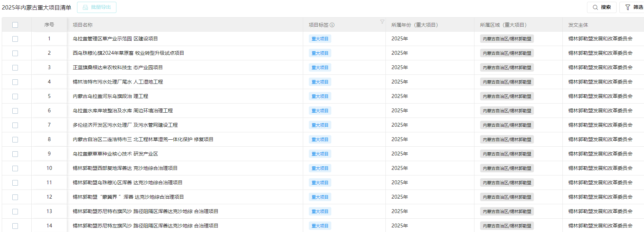
Task: Click the 批量导出 export button
Action: pyautogui.click(x=97, y=7)
